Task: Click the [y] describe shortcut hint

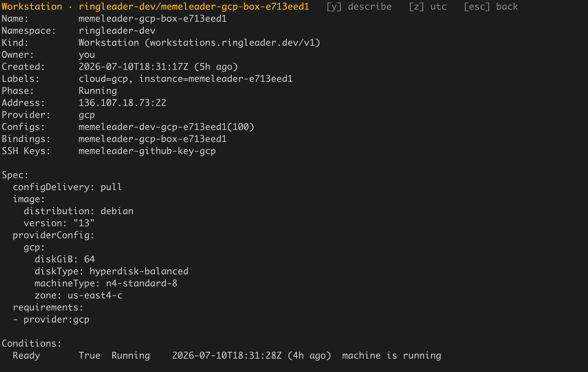Action: 359,7
